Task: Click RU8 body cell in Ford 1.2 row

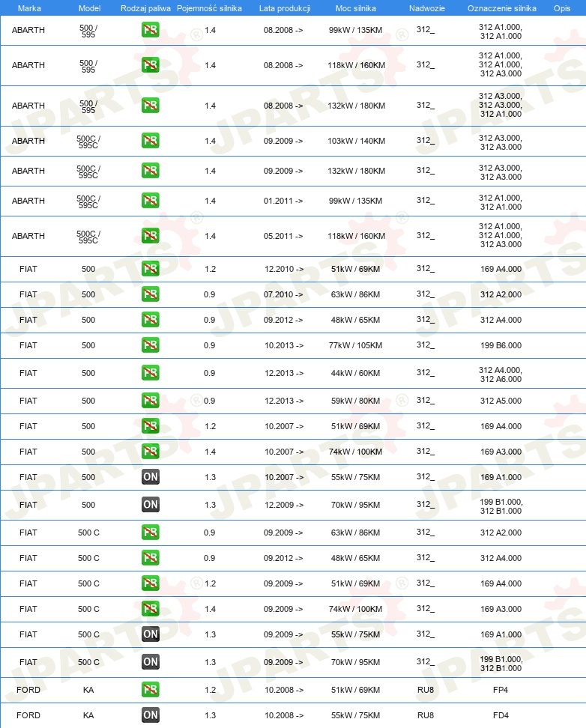Action: tap(425, 690)
